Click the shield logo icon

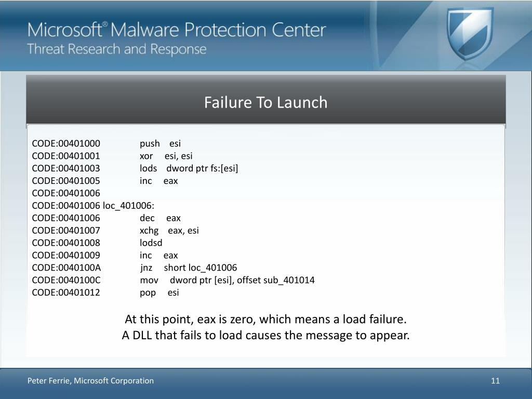470,33
